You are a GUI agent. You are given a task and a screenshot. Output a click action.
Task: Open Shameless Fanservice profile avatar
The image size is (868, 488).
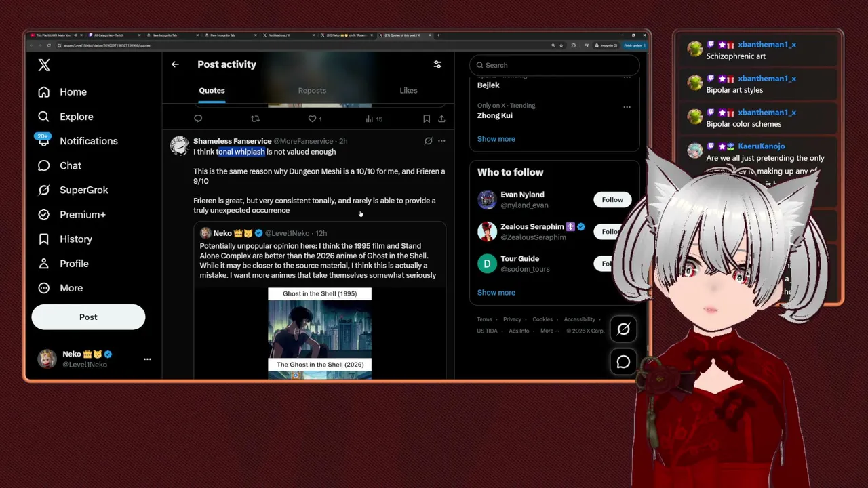180,145
